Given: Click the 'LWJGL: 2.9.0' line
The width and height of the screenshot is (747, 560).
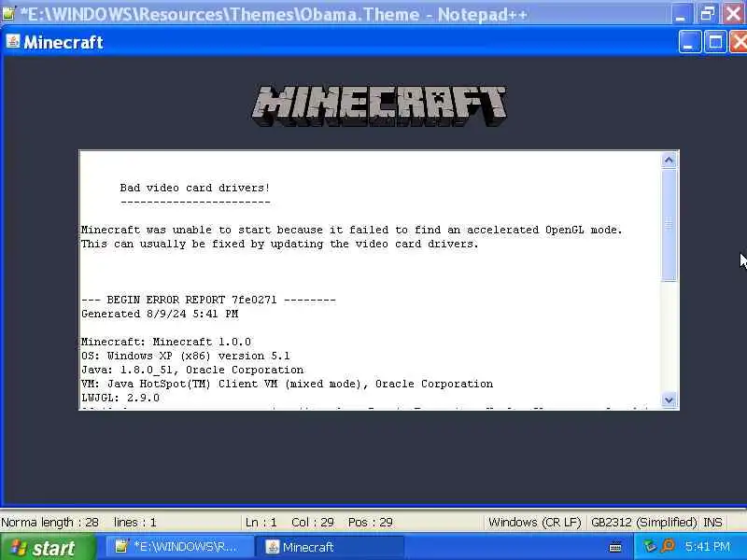Looking at the screenshot, I should pos(120,399).
